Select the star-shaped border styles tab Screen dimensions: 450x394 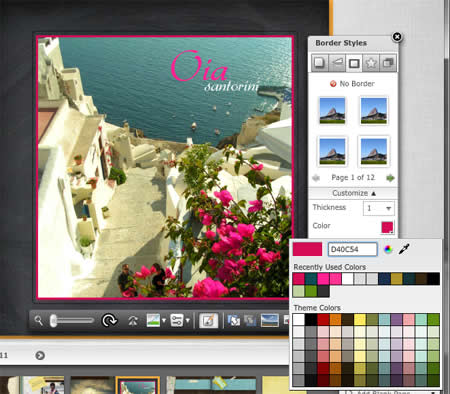tap(371, 63)
